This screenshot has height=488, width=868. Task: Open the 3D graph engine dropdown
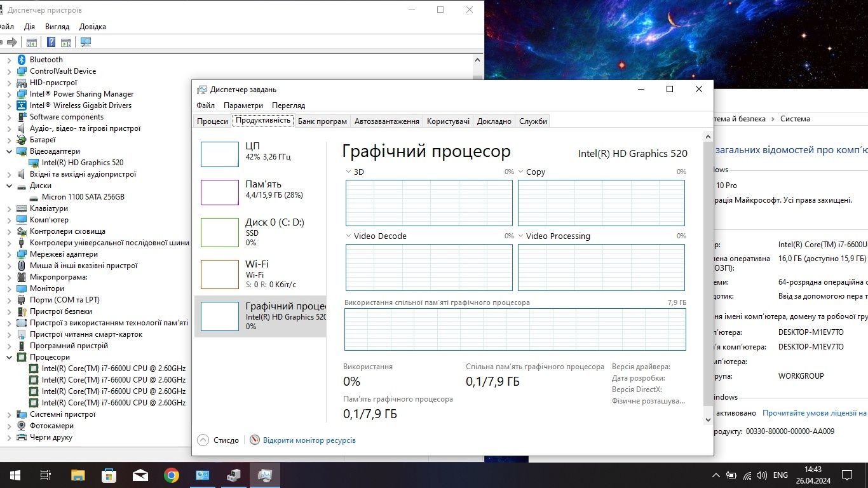point(349,172)
